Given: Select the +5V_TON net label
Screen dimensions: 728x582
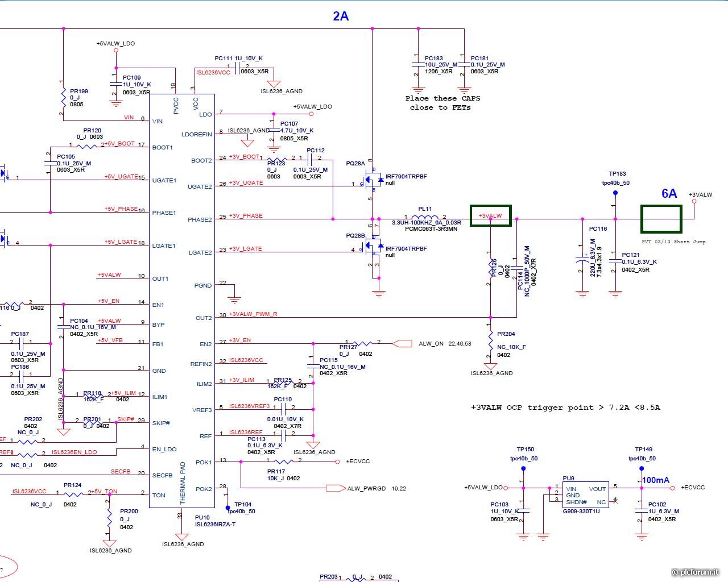Looking at the screenshot, I should coord(104,492).
